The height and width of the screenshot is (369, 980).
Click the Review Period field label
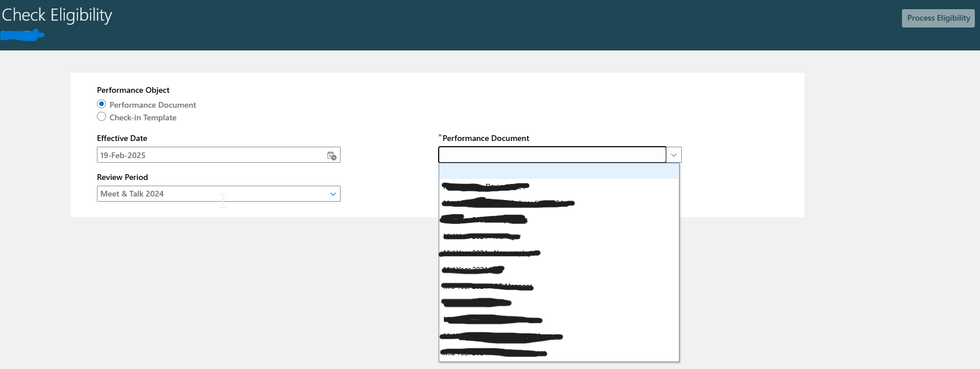point(122,177)
